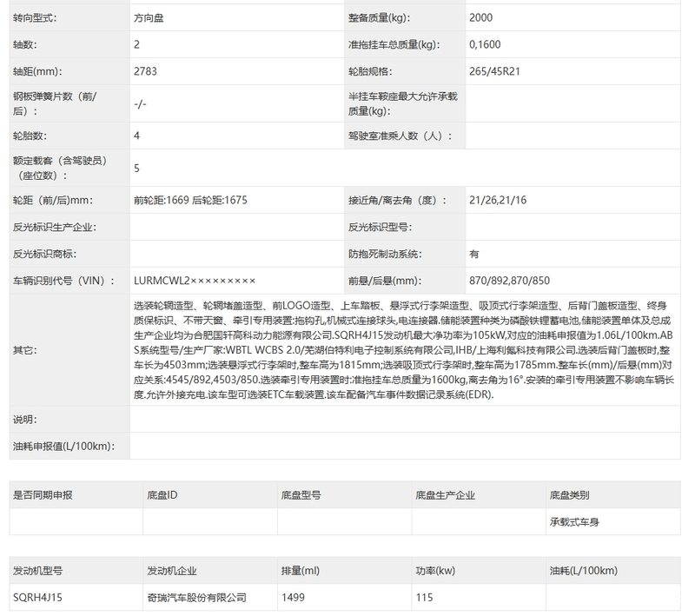695x616 pixels.
Task: Click the approach/departure angle value 21/26,21/16
Action: point(498,200)
